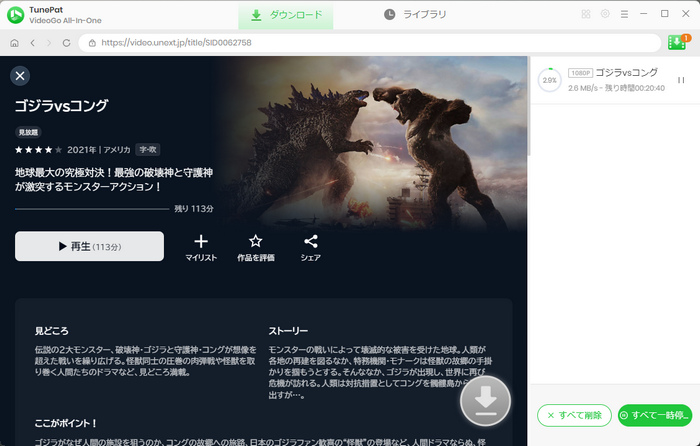Image resolution: width=700 pixels, height=446 pixels.
Task: Pause the ゴジラvsコング download
Action: pos(681,80)
